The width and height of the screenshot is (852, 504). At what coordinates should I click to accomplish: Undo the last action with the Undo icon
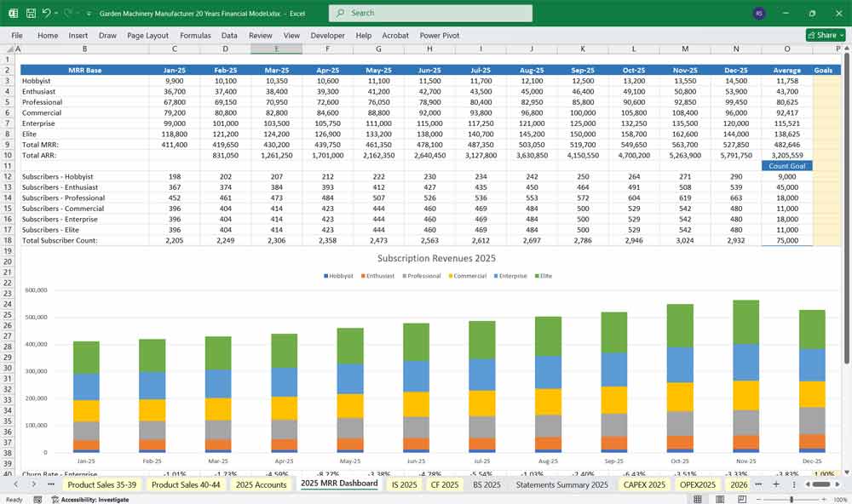pos(48,12)
